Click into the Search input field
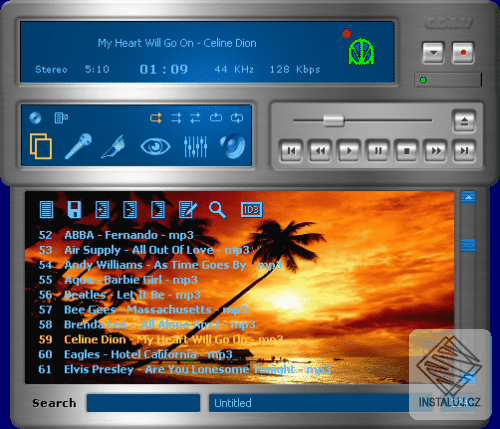 pyautogui.click(x=143, y=403)
